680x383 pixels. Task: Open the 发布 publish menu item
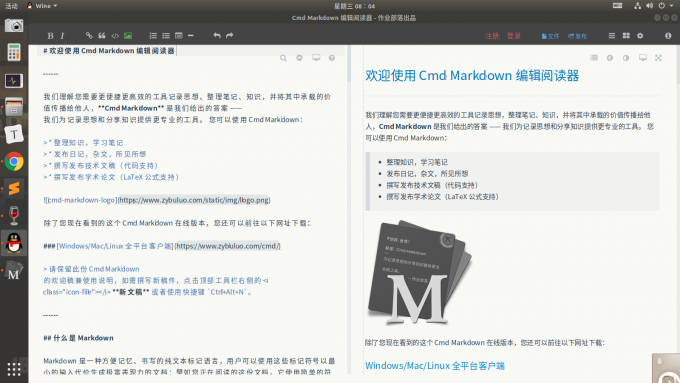578,36
